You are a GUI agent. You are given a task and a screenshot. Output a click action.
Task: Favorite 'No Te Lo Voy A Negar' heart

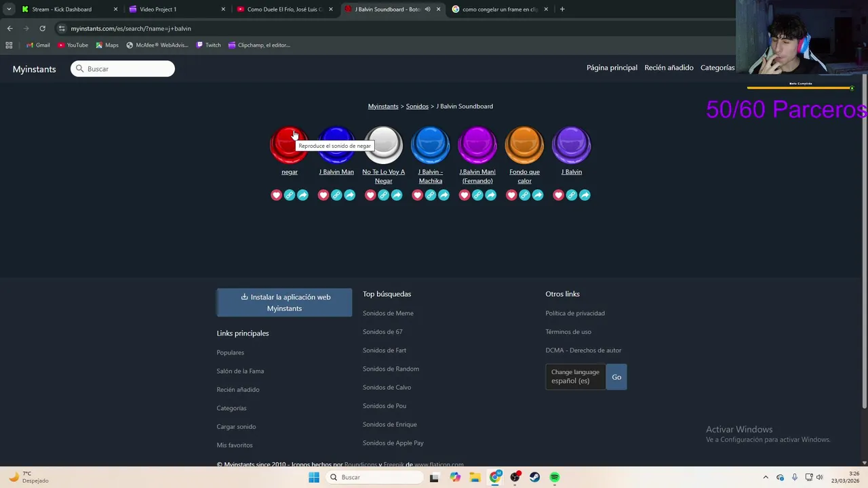tap(370, 195)
